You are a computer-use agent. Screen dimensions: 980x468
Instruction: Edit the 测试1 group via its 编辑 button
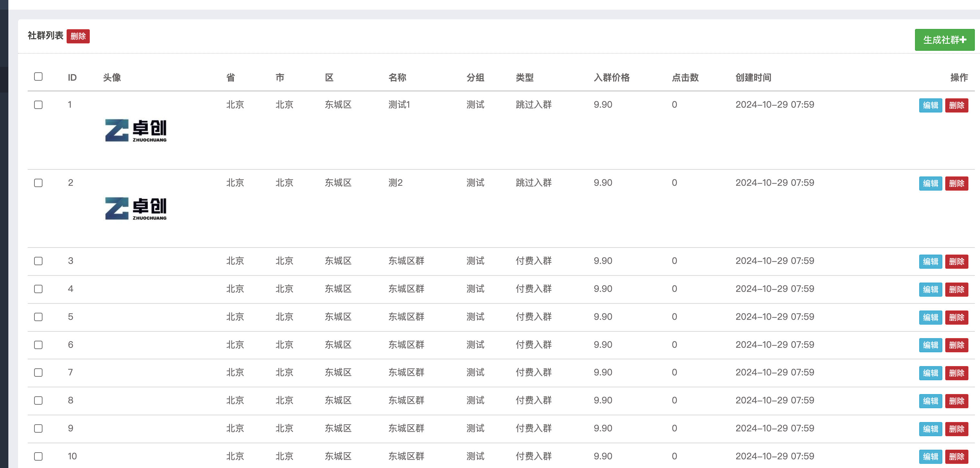pyautogui.click(x=930, y=105)
